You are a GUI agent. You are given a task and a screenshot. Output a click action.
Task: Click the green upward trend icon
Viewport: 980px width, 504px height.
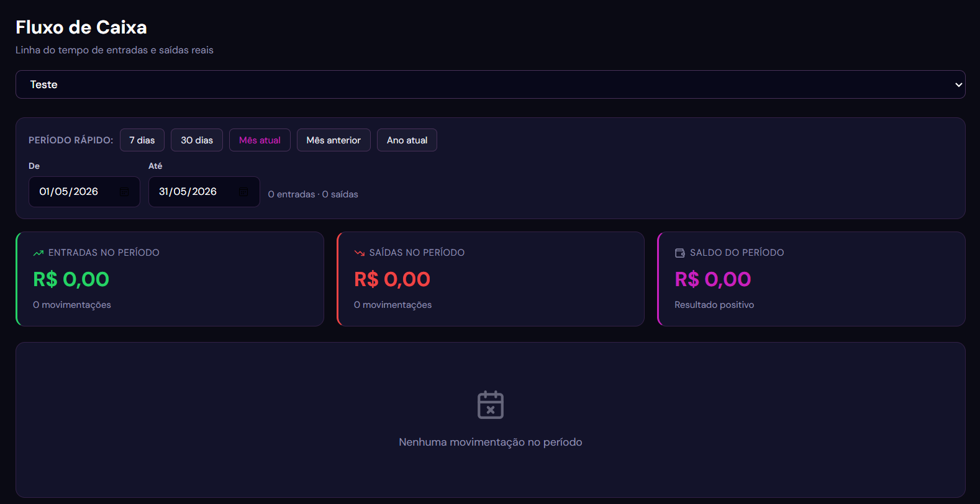pyautogui.click(x=39, y=253)
